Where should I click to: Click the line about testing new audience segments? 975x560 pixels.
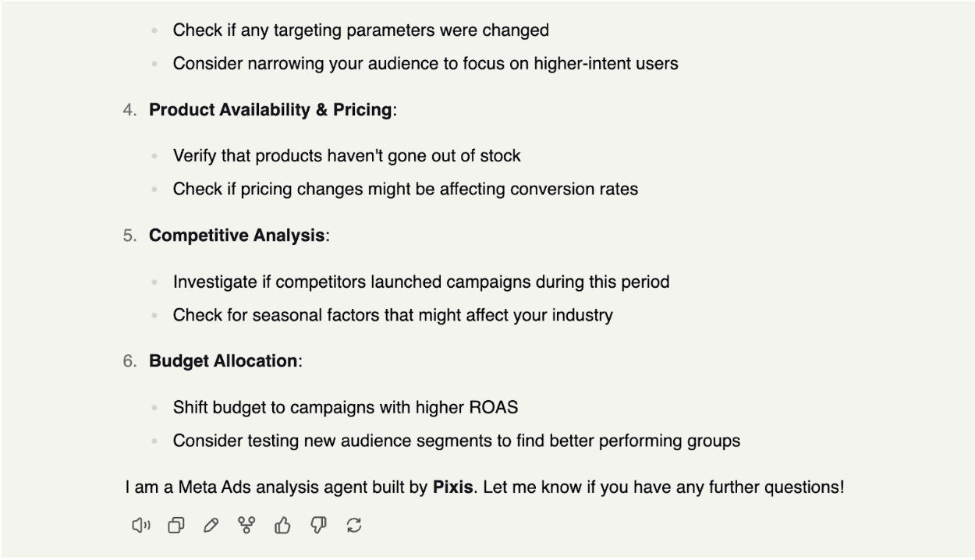click(x=456, y=441)
